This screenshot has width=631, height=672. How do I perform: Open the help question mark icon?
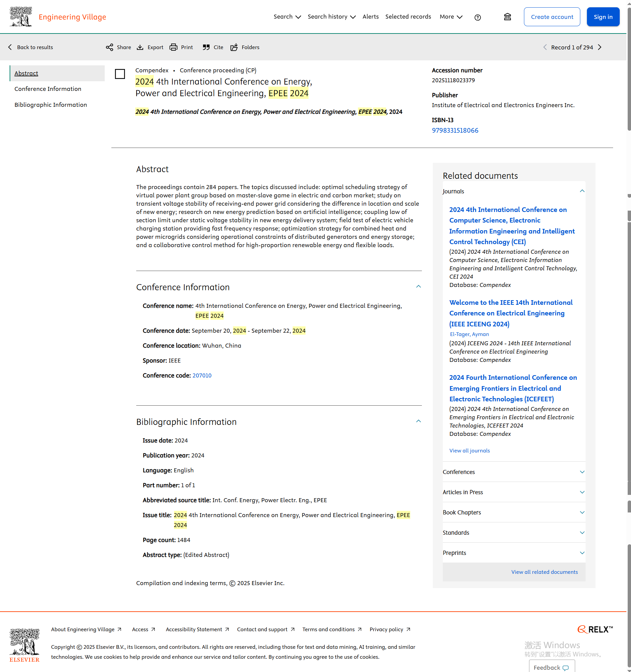(477, 17)
